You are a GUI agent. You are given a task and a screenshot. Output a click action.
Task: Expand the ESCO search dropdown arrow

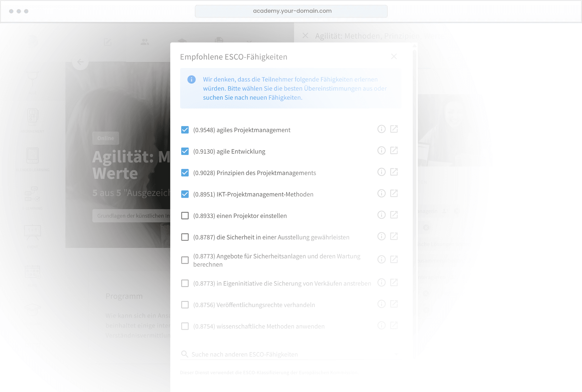click(396, 354)
